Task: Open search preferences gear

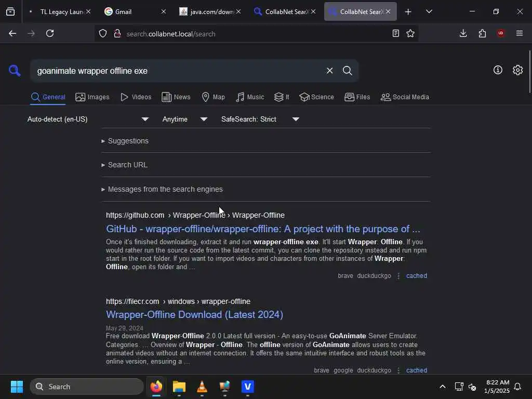Action: coord(517,70)
